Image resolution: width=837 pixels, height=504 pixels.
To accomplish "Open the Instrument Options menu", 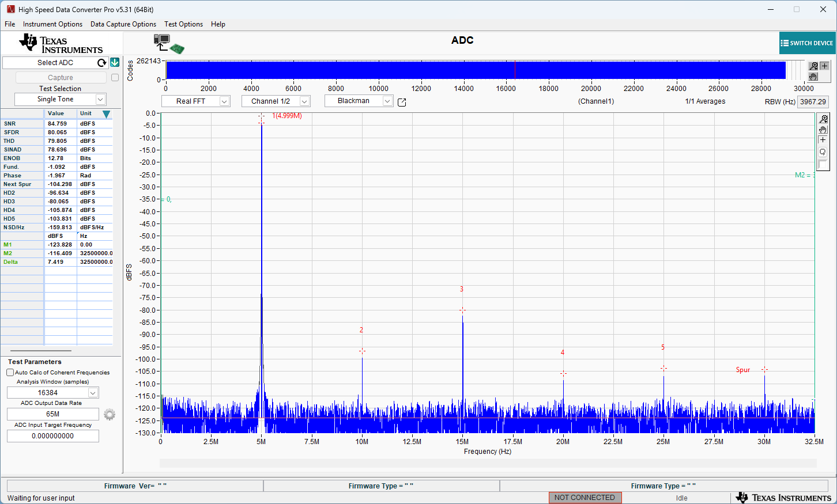I will tap(52, 24).
